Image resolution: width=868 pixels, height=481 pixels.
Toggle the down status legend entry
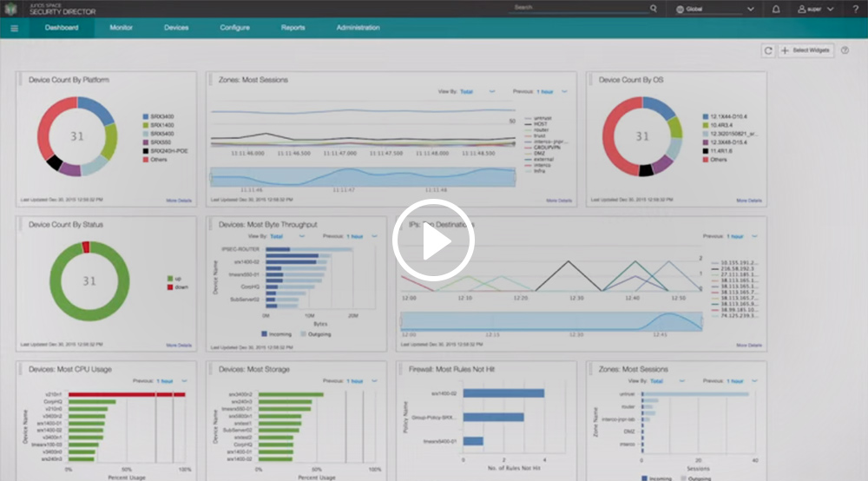point(178,287)
